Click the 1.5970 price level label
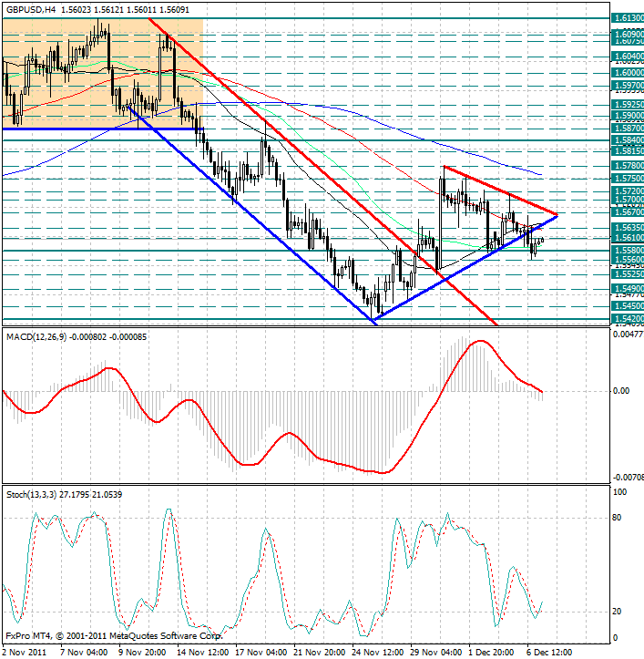This screenshot has height=659, width=644. pos(628,86)
